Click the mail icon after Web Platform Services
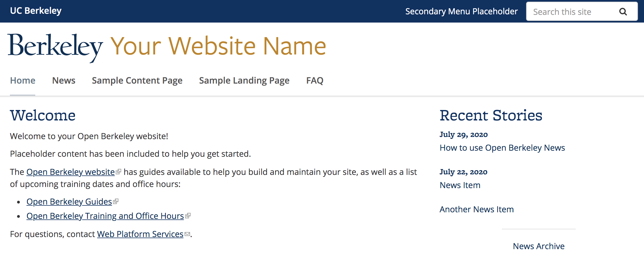The image size is (644, 264). [187, 234]
